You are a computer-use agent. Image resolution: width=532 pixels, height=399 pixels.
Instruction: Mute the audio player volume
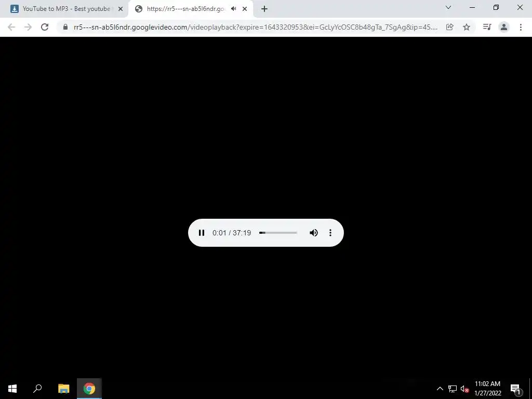[313, 233]
